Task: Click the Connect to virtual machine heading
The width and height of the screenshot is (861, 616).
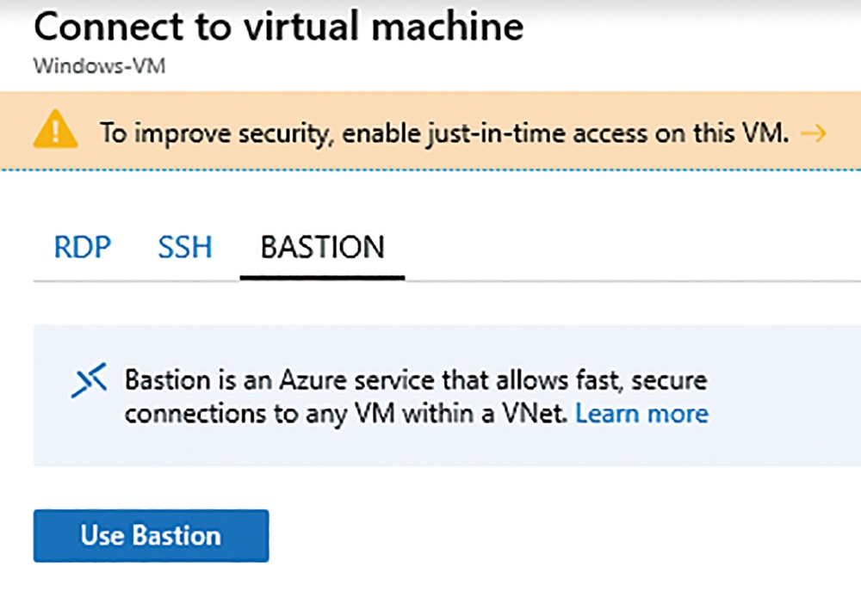Action: pyautogui.click(x=278, y=27)
